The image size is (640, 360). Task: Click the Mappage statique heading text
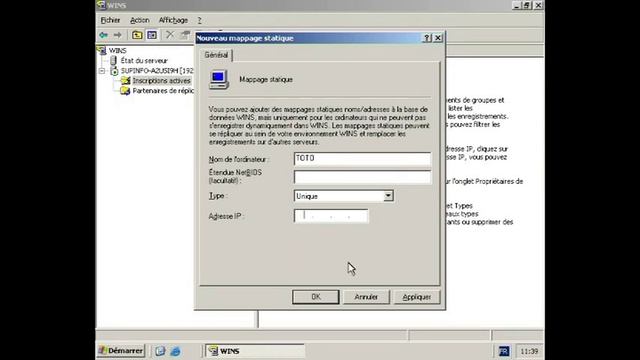click(x=266, y=80)
